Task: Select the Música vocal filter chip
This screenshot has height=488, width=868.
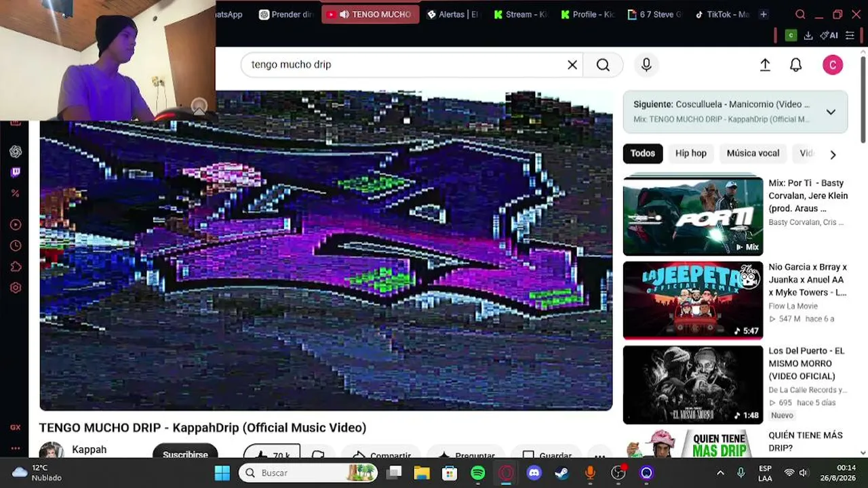Action: 753,153
